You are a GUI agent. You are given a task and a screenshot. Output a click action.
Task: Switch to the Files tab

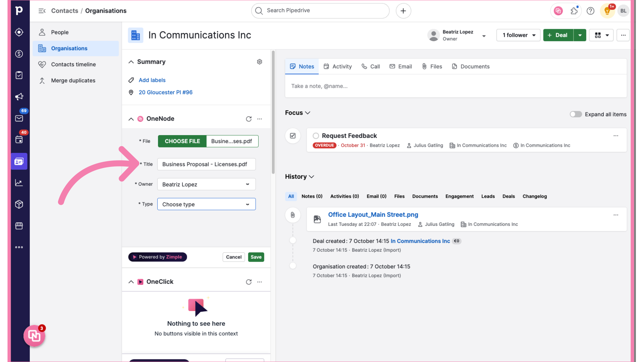tap(432, 66)
